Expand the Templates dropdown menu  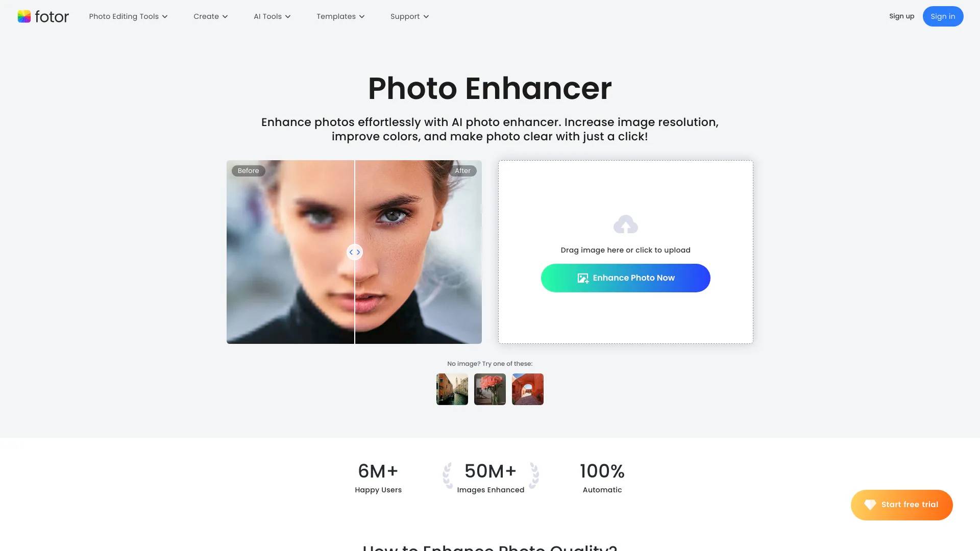coord(340,16)
